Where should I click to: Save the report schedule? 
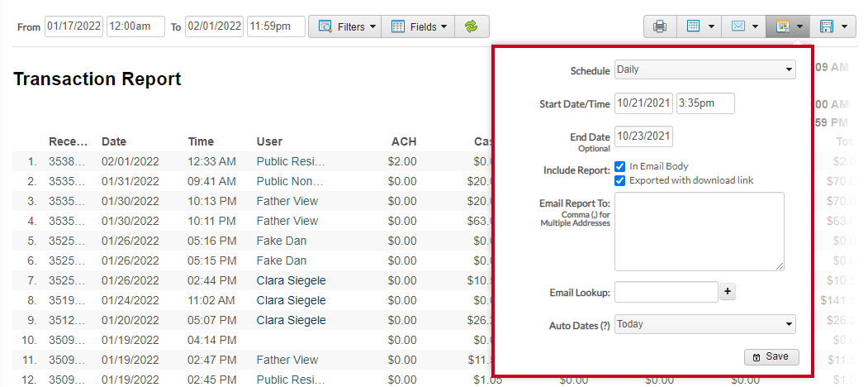click(771, 356)
